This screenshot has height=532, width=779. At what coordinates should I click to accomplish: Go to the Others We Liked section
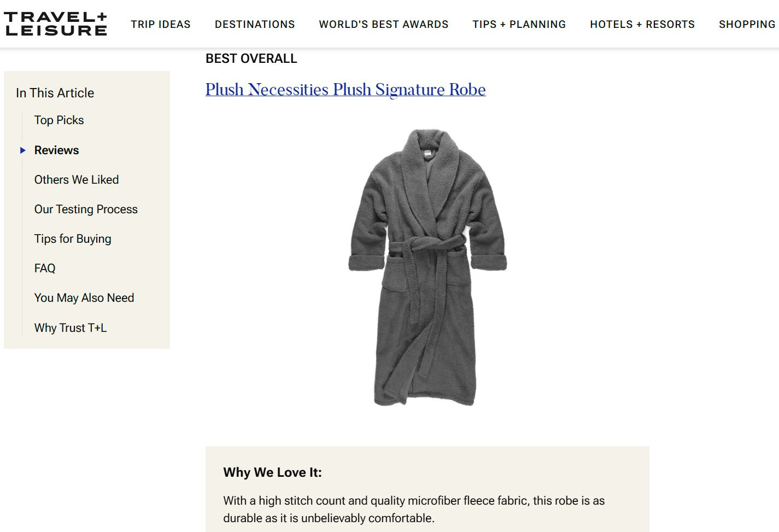(x=77, y=180)
